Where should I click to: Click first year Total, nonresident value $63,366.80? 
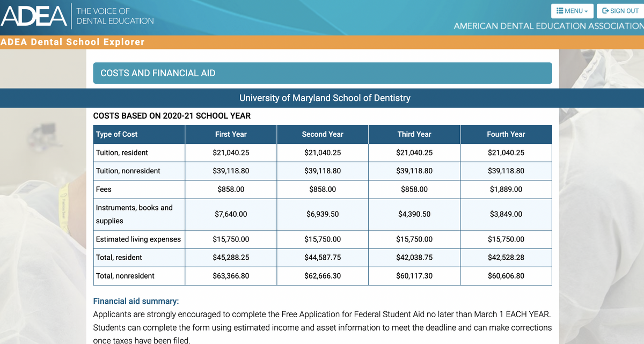click(231, 276)
